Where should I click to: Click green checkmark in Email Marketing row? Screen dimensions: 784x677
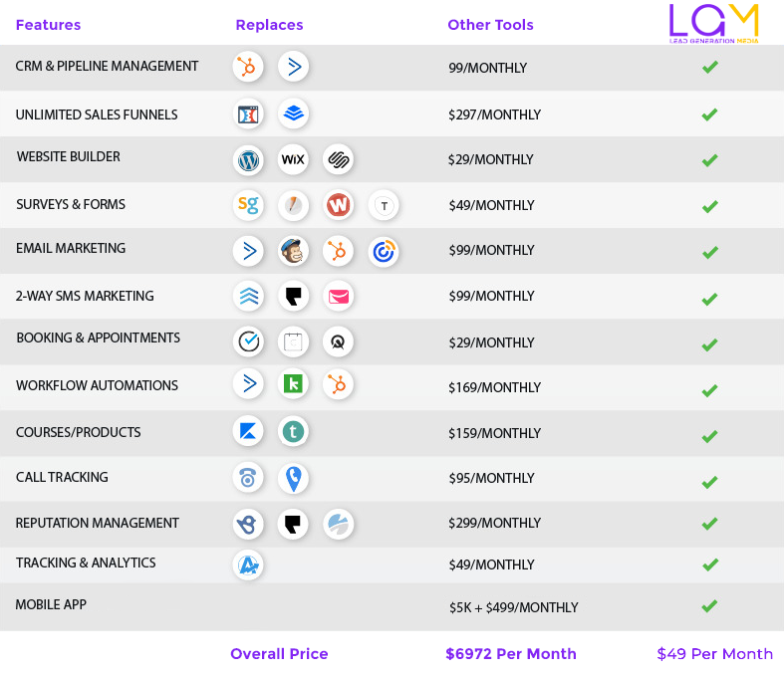coord(709,252)
